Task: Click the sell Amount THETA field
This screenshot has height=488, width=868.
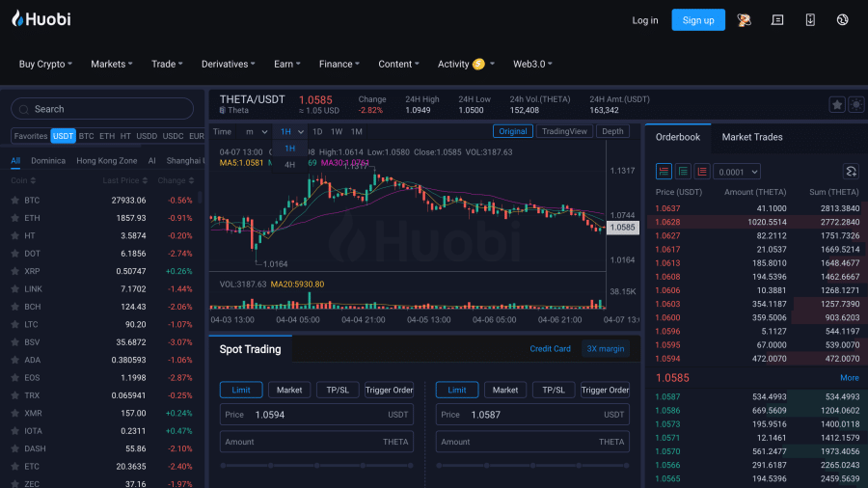Action: pos(532,442)
